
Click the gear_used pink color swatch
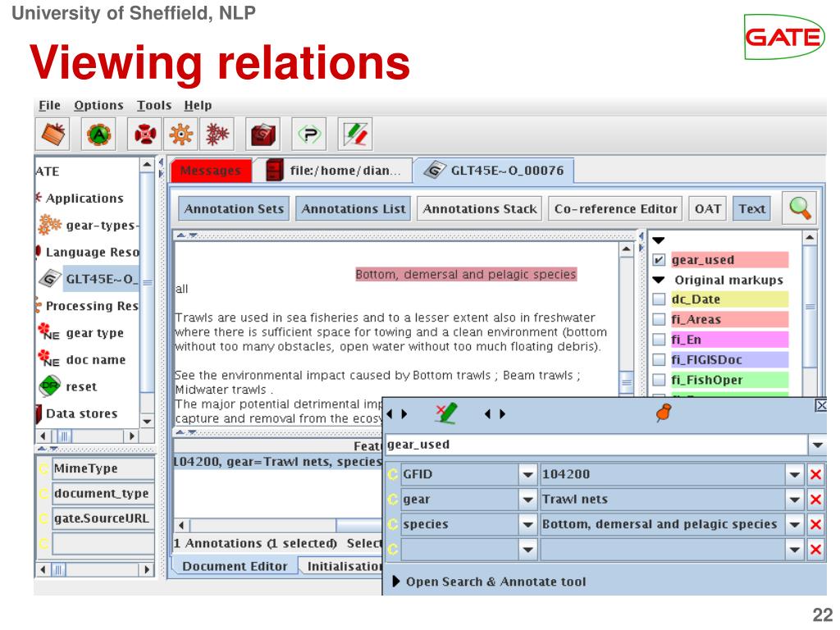(x=729, y=260)
